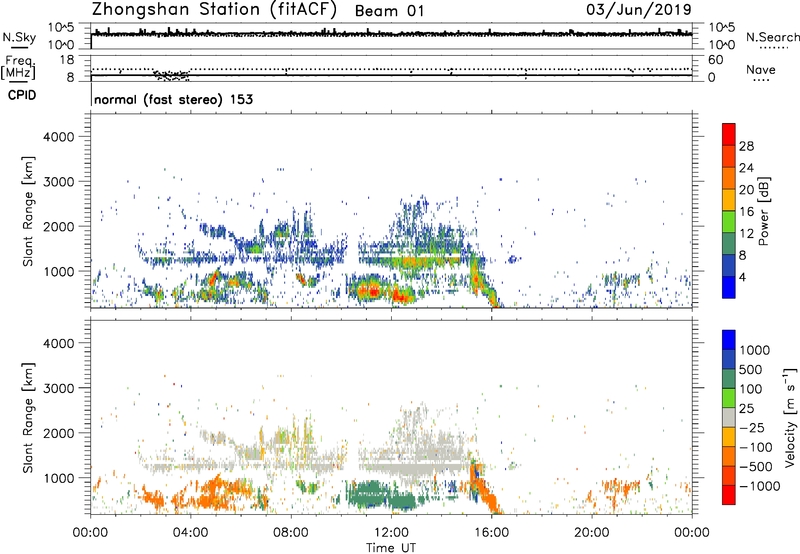The image size is (800, 554).
Task: Click the "28" tick on Power colorbar
Action: coord(746,146)
